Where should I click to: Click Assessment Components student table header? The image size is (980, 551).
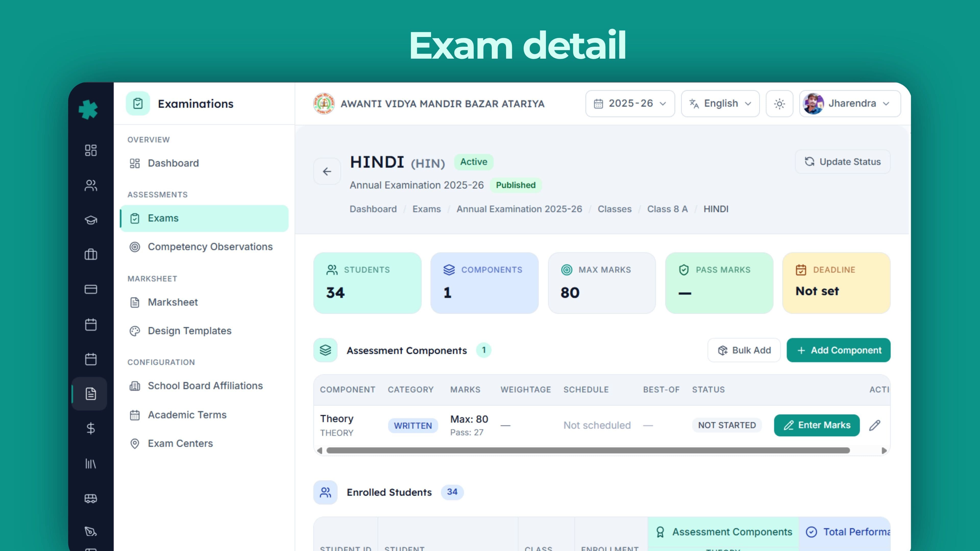coord(724,532)
